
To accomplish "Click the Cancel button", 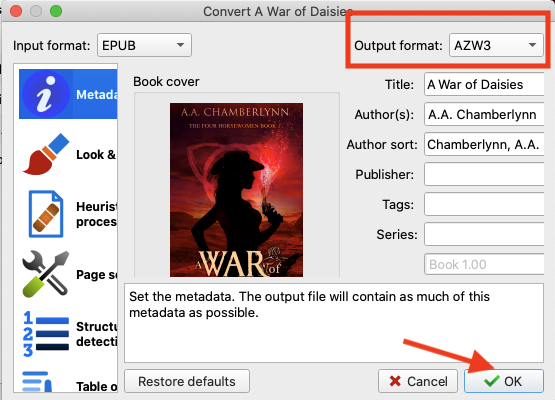I will 418,381.
